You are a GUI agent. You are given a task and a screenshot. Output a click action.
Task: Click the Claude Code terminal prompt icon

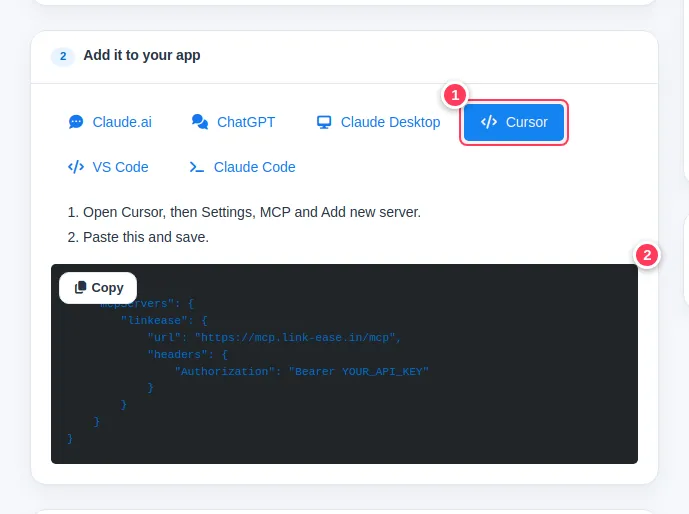coord(197,167)
